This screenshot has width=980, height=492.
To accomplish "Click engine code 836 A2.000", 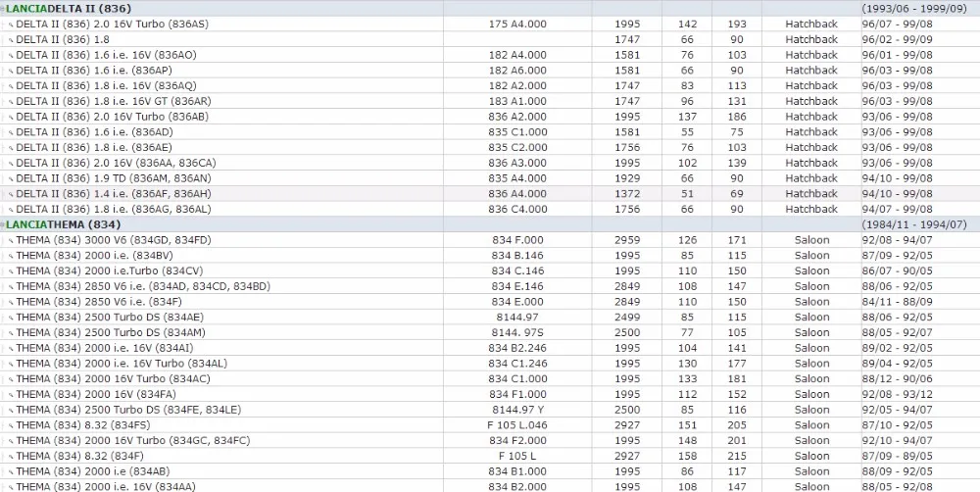I will (x=517, y=117).
